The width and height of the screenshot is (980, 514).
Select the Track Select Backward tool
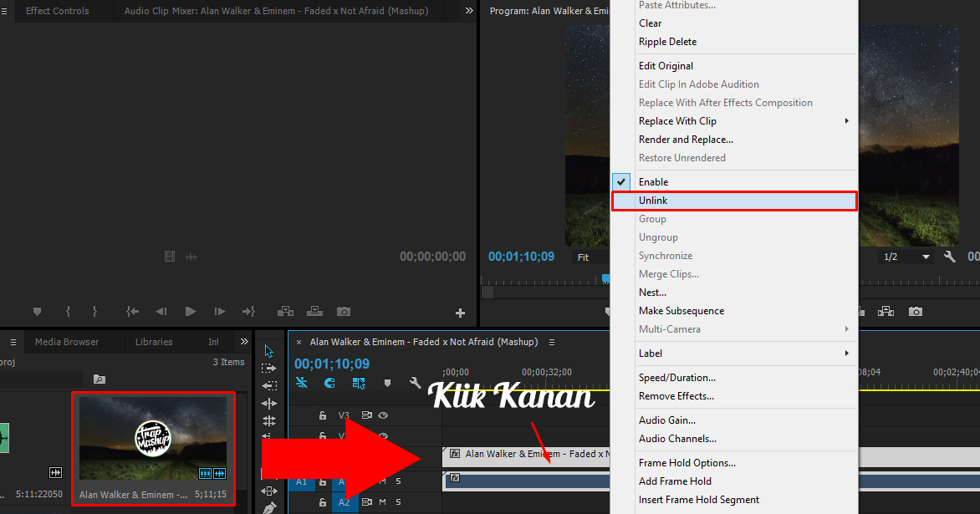[268, 386]
